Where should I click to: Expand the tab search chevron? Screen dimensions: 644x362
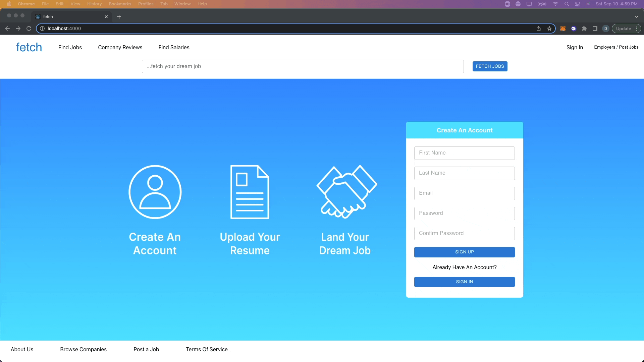click(636, 16)
